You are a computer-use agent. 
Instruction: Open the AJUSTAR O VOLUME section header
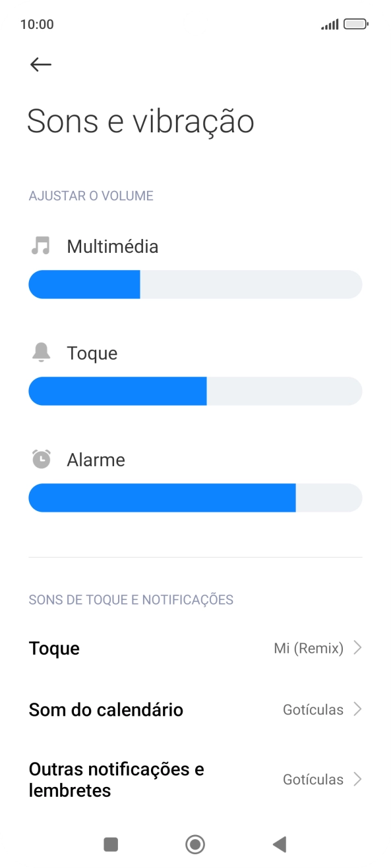click(90, 195)
